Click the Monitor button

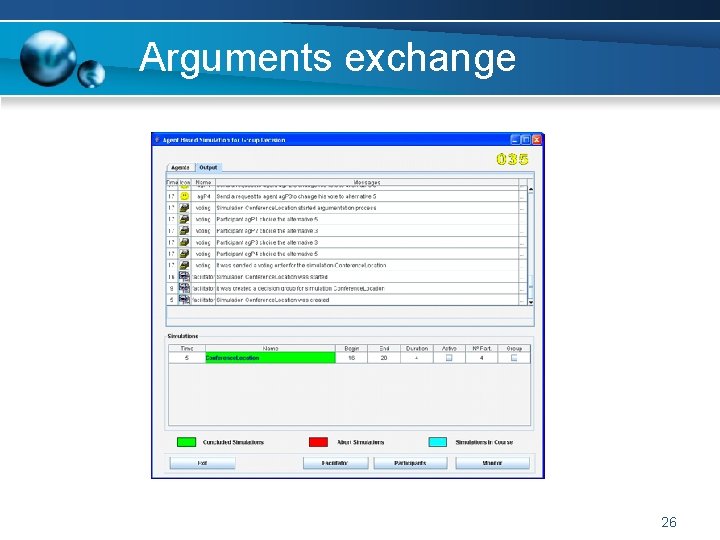click(x=492, y=463)
